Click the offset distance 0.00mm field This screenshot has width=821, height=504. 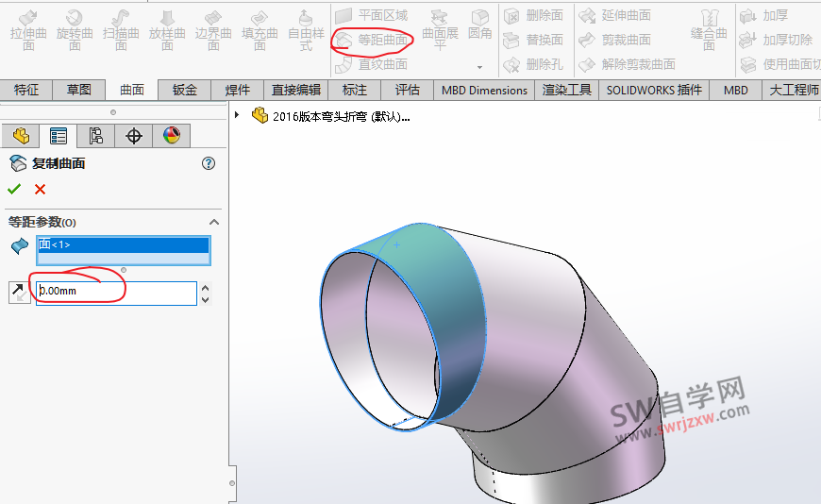(x=116, y=293)
